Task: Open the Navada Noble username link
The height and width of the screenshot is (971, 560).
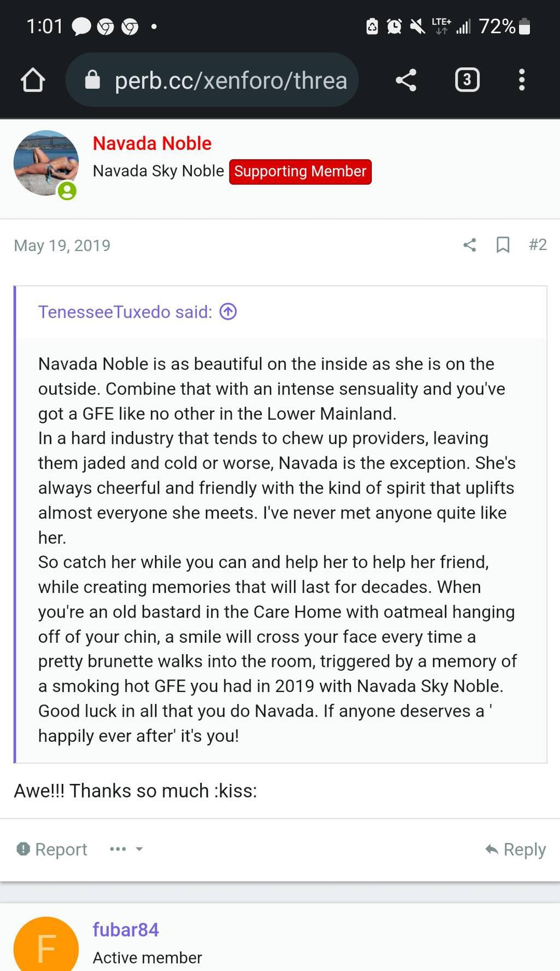Action: pyautogui.click(x=152, y=143)
